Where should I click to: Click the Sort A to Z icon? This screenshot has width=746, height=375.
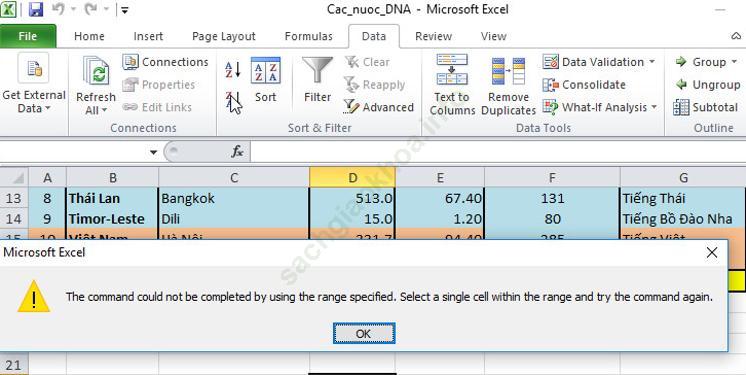pos(233,70)
